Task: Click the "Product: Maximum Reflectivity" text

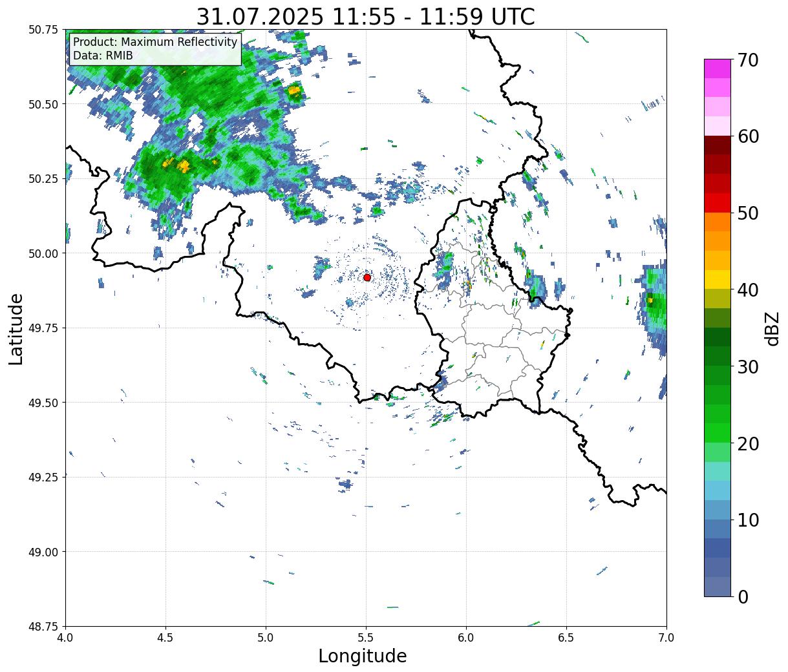Action: point(155,42)
